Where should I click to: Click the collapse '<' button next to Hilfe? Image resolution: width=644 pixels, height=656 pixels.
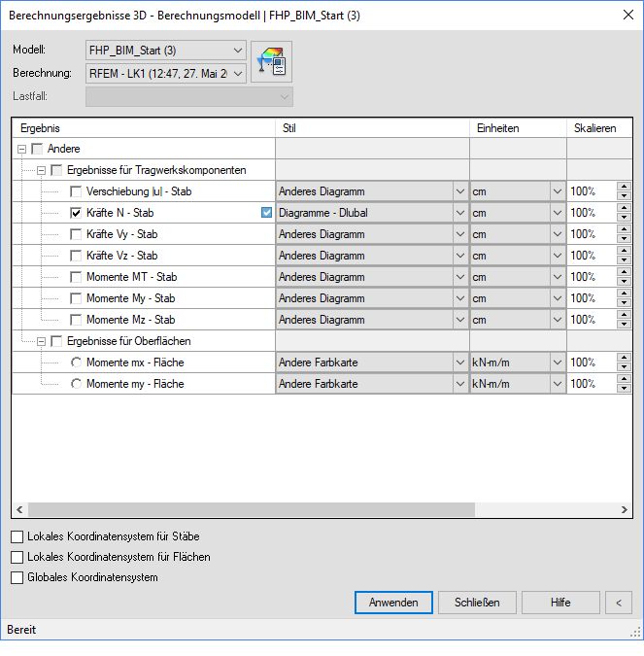point(619,603)
